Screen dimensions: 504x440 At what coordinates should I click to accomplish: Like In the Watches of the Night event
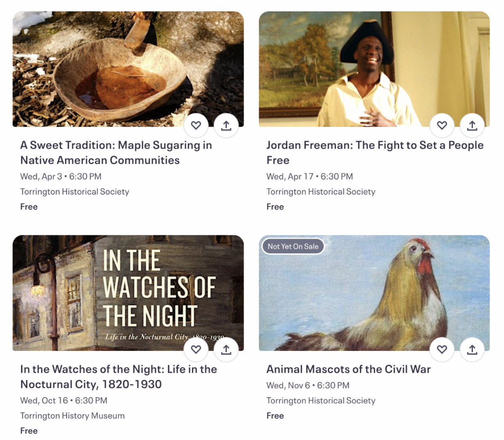pyautogui.click(x=196, y=349)
